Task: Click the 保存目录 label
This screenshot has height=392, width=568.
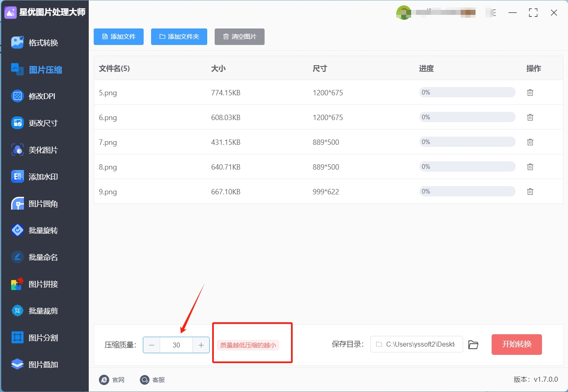Action: [348, 344]
